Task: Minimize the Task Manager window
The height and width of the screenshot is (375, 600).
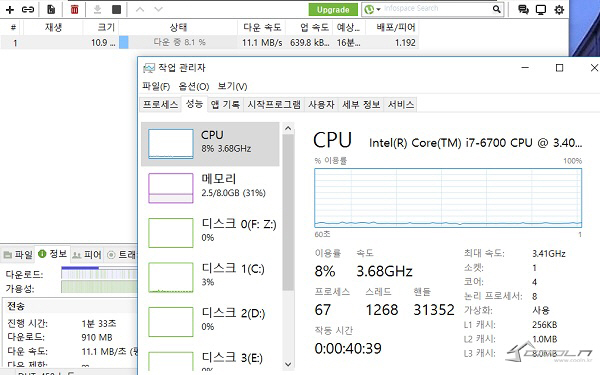Action: tap(525, 68)
